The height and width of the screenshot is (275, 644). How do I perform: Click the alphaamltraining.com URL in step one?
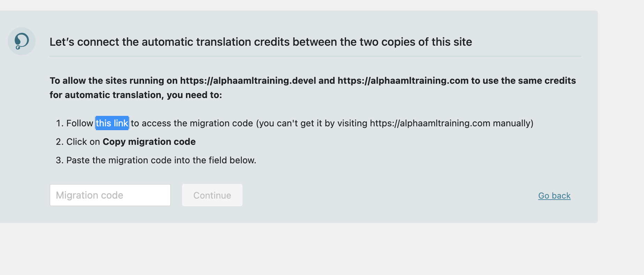(x=430, y=123)
